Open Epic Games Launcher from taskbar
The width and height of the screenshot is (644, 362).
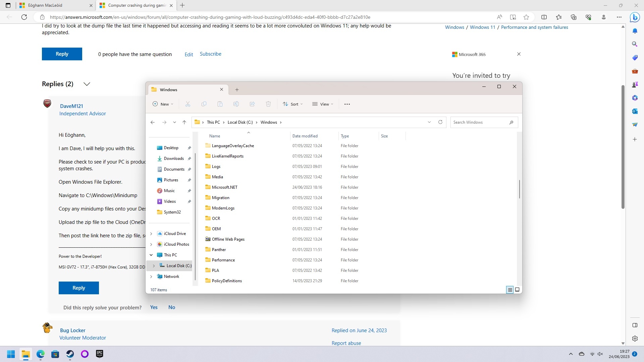100,354
